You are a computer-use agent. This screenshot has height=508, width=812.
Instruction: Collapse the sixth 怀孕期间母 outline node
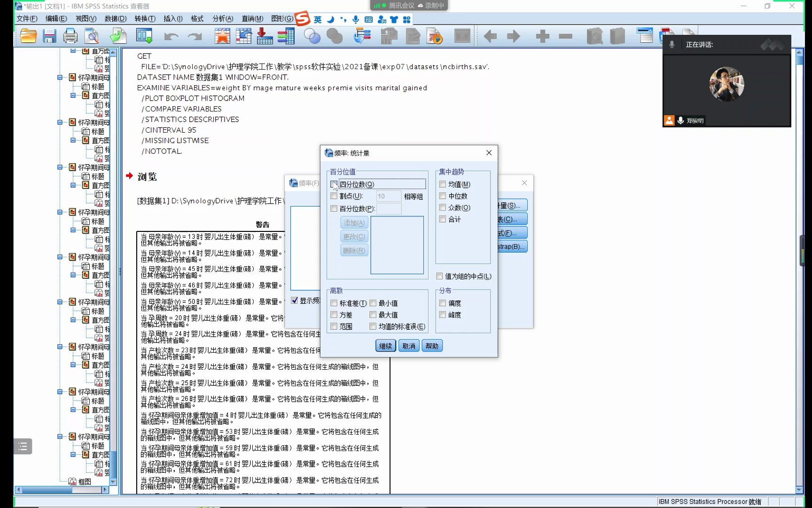(x=60, y=302)
